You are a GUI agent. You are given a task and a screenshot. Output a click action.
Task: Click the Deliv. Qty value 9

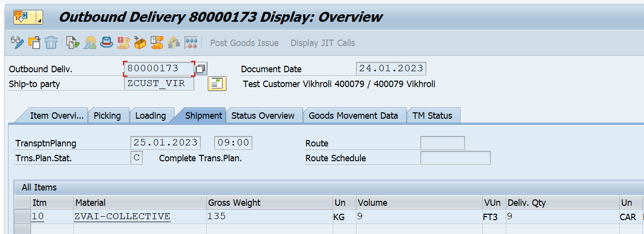[562, 217]
